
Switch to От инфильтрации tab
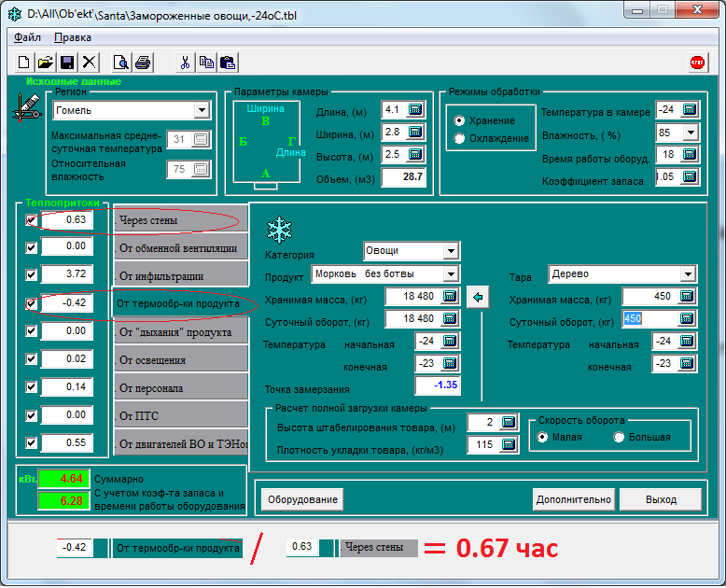(x=181, y=274)
